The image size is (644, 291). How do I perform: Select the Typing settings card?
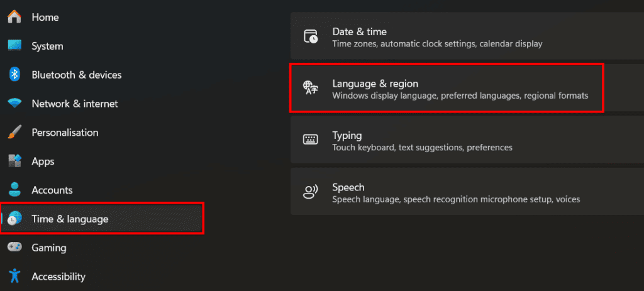coord(465,140)
